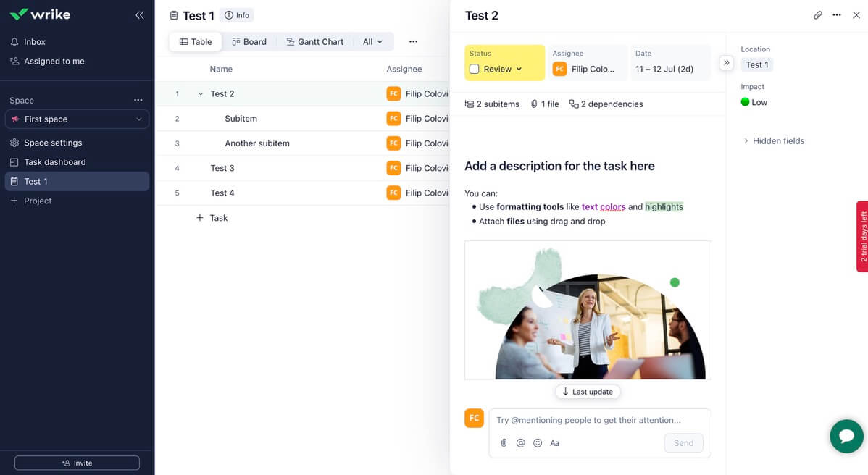Viewport: 868px width, 475px height.
Task: Click the Assignee column header
Action: tap(404, 69)
